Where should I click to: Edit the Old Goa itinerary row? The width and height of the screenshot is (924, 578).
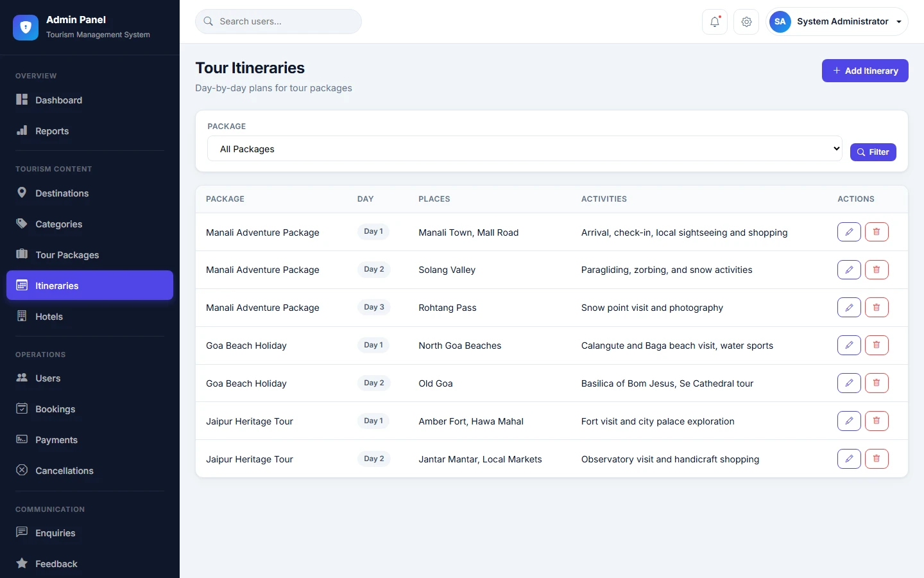pyautogui.click(x=849, y=383)
